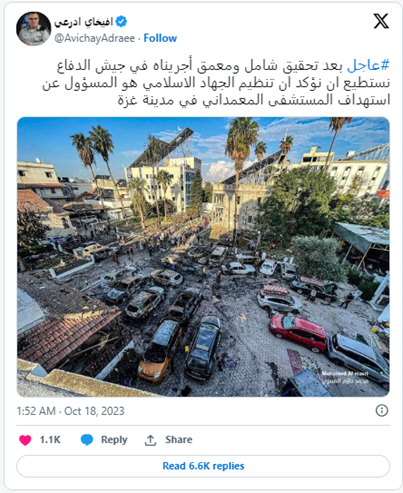Open the X logo link
The height and width of the screenshot is (493, 403).
pyautogui.click(x=381, y=21)
